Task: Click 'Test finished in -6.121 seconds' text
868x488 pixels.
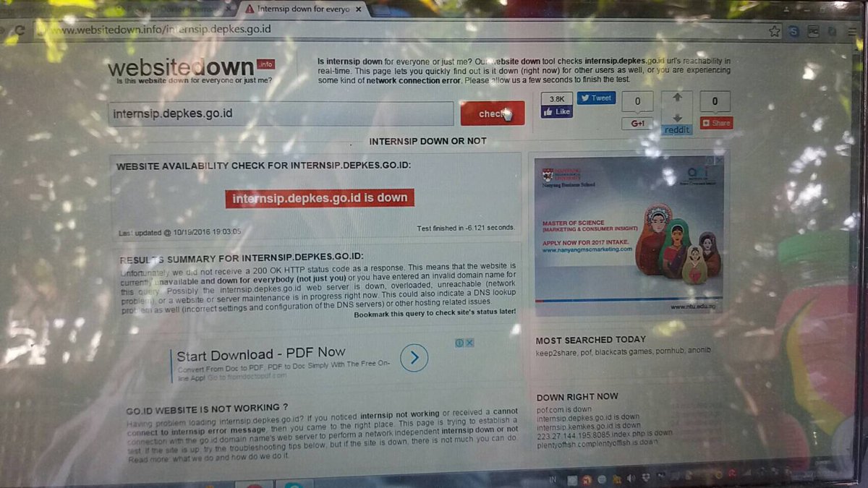Action: pos(466,228)
